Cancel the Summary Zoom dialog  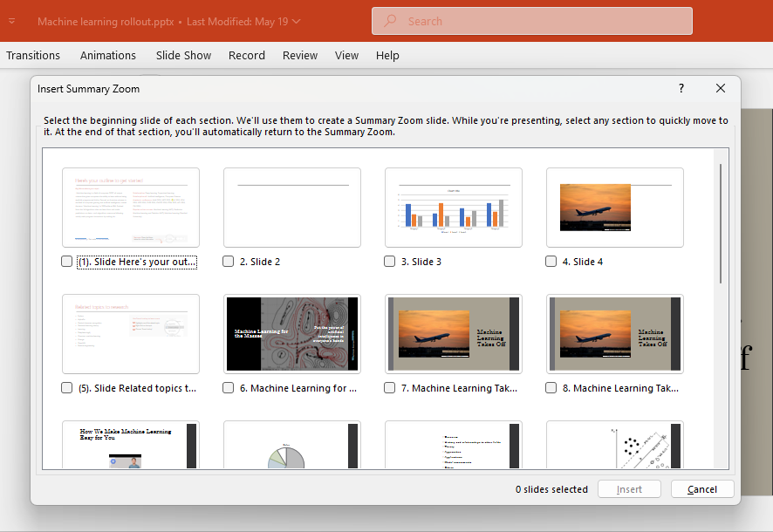702,489
